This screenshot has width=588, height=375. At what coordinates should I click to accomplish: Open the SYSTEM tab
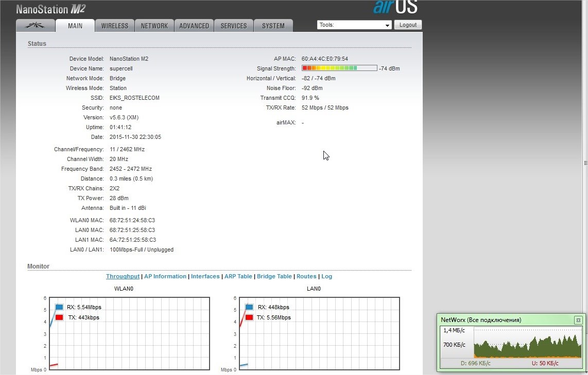(x=273, y=26)
